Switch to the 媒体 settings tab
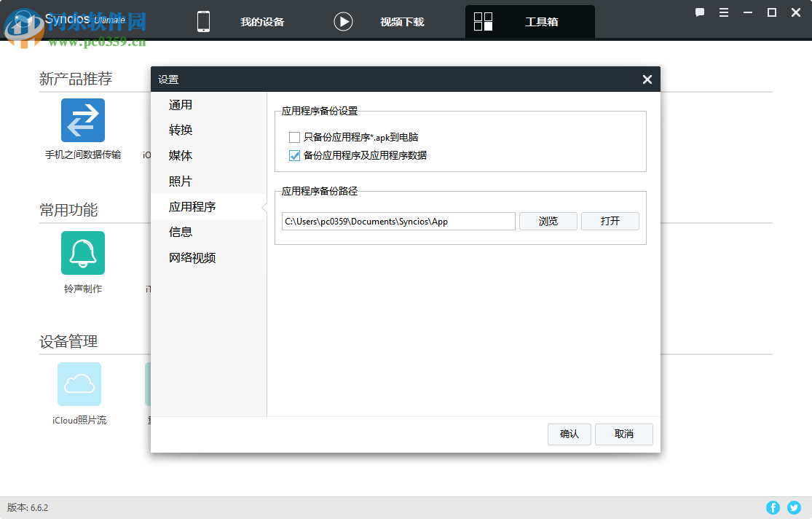The image size is (812, 519). point(180,155)
